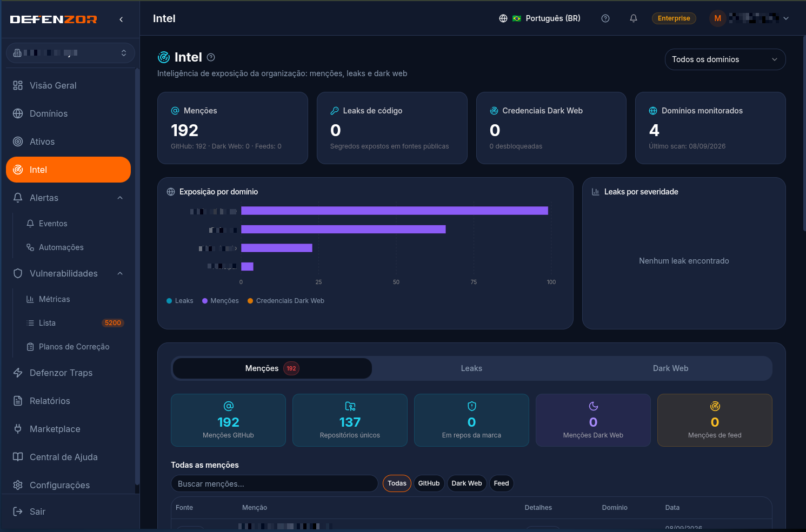Viewport: 806px width, 532px height.
Task: Click the Alertas bell icon in sidebar
Action: (18, 198)
